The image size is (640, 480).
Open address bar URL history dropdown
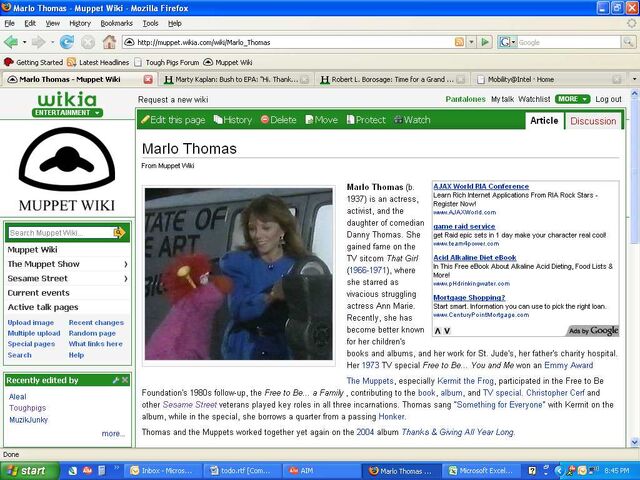[x=471, y=42]
